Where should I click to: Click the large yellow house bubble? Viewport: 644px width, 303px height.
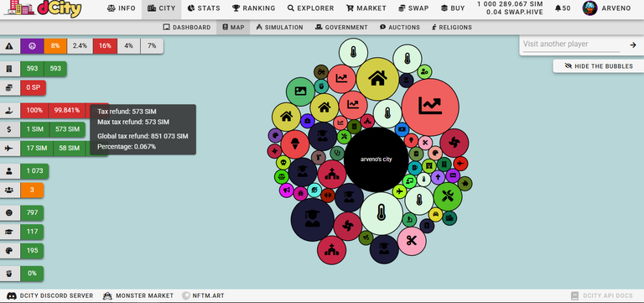[x=377, y=79]
